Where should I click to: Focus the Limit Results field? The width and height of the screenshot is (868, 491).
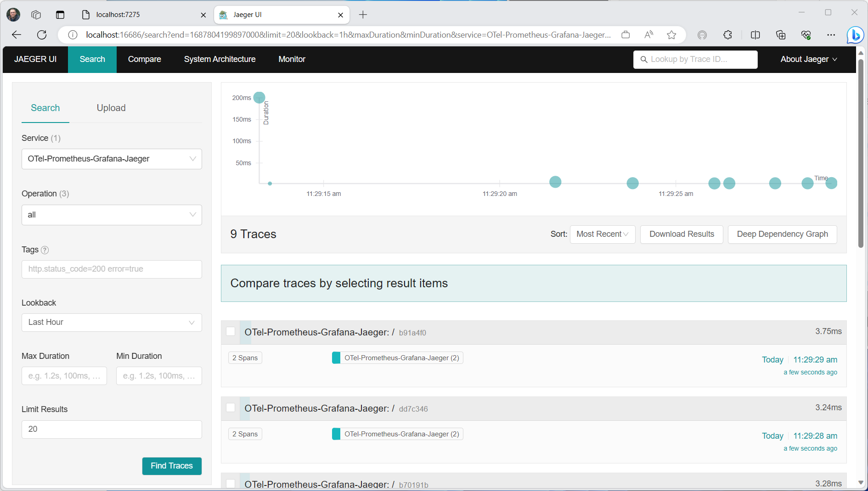pyautogui.click(x=112, y=430)
